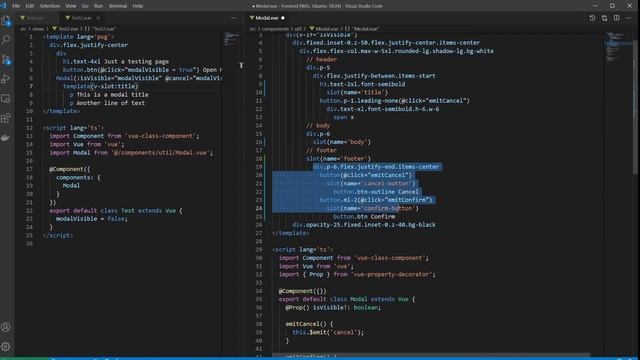Image resolution: width=640 pixels, height=360 pixels.
Task: Open the Manage gear menu
Action: pos(6,347)
